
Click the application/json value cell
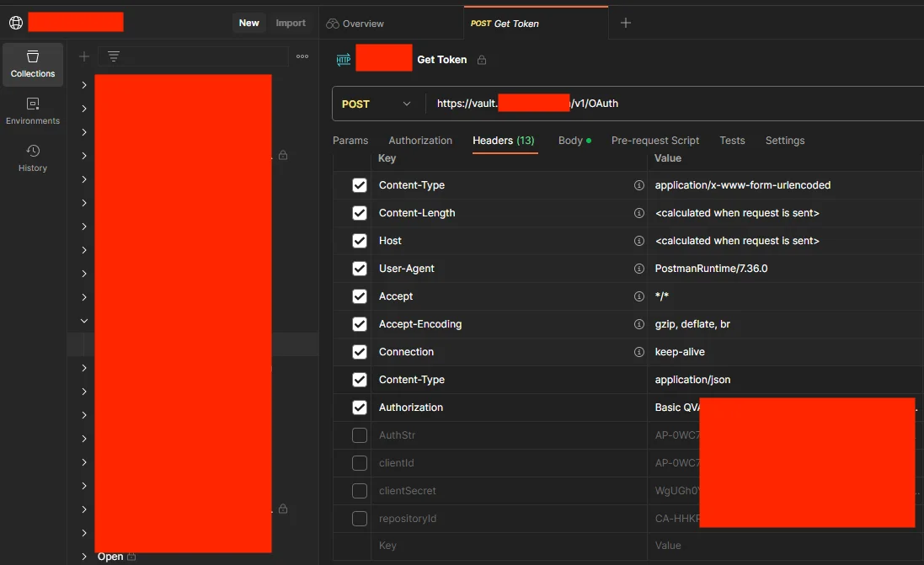tap(786, 380)
